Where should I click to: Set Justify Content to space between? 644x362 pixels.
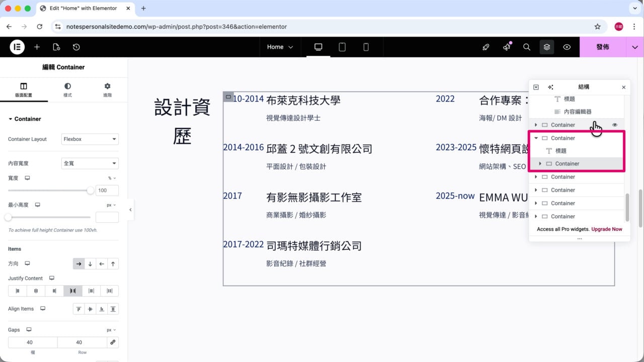pyautogui.click(x=73, y=291)
